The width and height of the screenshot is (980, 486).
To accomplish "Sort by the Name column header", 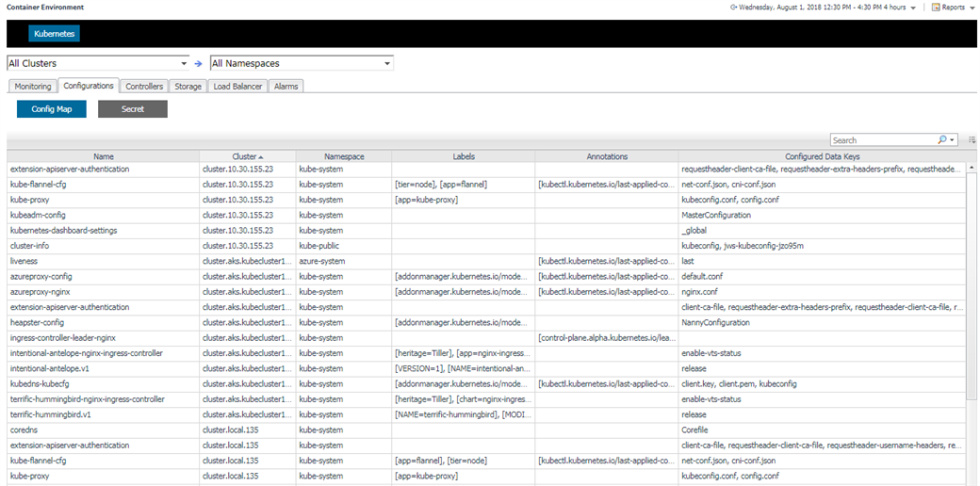I will pos(103,156).
